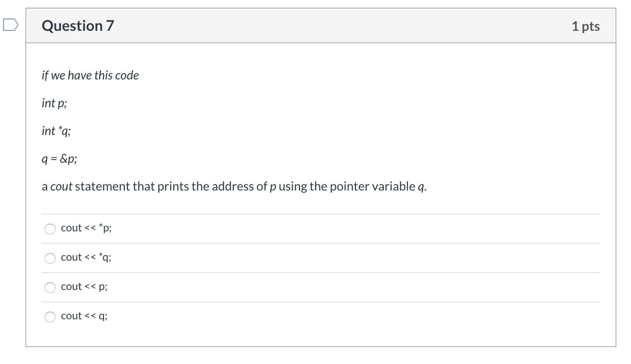Click the answer label "cout << p;"
The image size is (631, 364).
pos(84,286)
